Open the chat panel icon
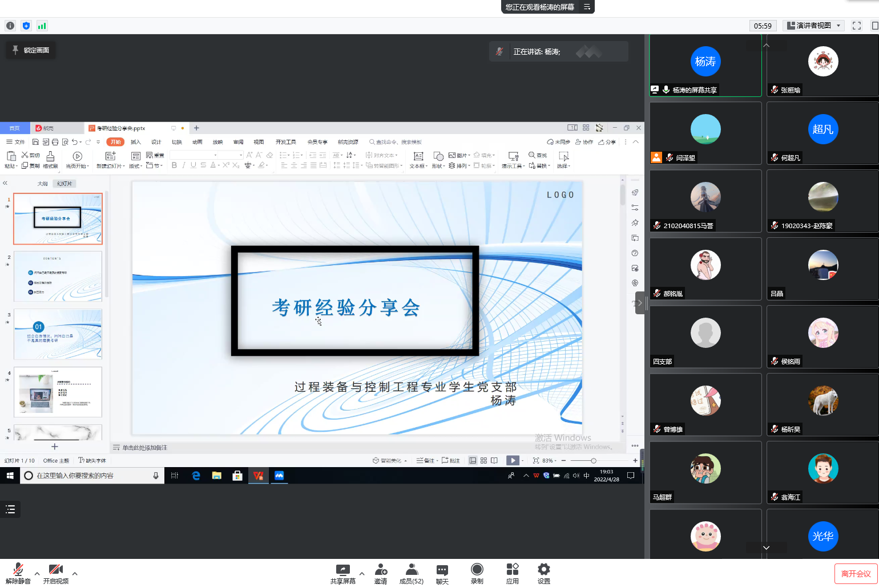This screenshot has width=879, height=588. pyautogui.click(x=442, y=570)
